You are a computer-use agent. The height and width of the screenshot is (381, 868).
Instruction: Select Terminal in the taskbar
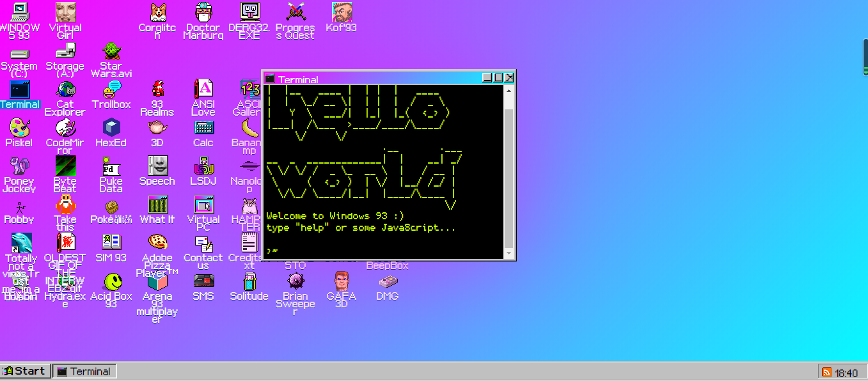point(84,371)
